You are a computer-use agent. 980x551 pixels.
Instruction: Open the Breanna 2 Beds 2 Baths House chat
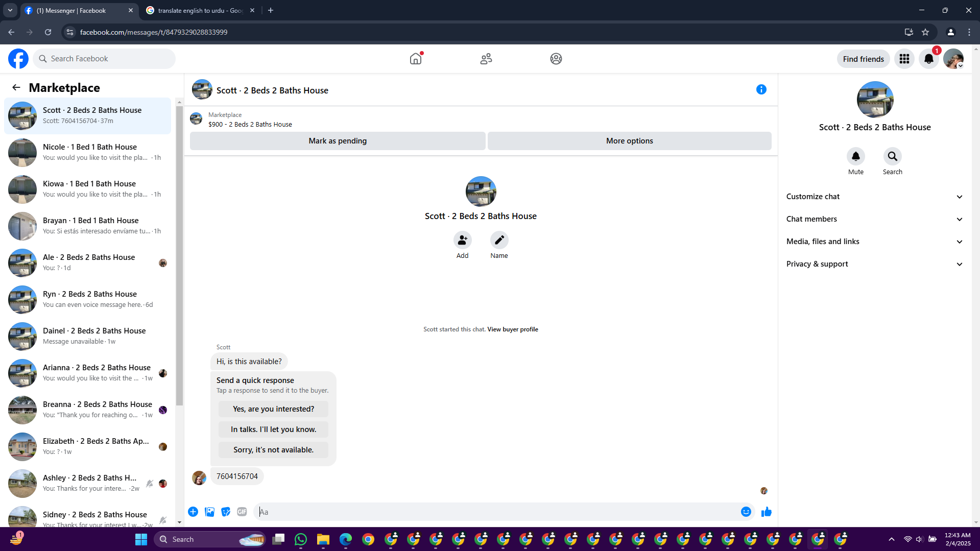click(x=88, y=410)
